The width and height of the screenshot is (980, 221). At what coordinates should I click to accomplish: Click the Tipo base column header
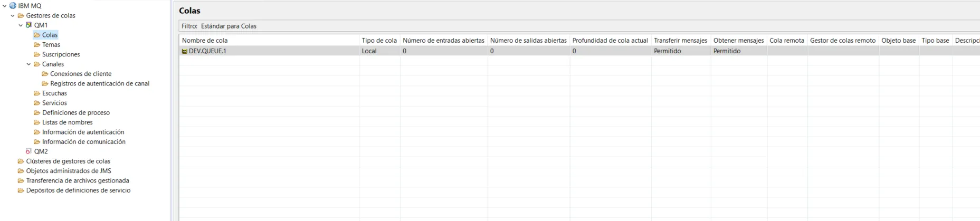(x=935, y=41)
